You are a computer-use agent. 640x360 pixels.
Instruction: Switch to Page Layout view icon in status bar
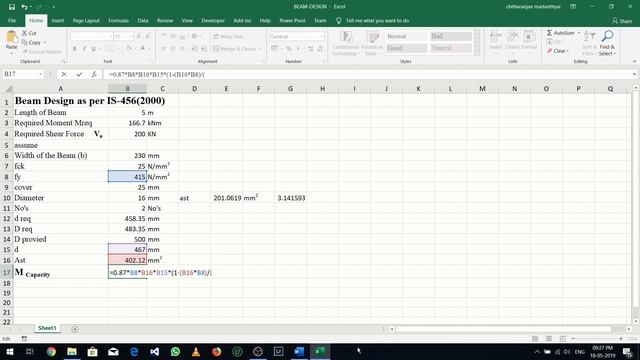[549, 338]
